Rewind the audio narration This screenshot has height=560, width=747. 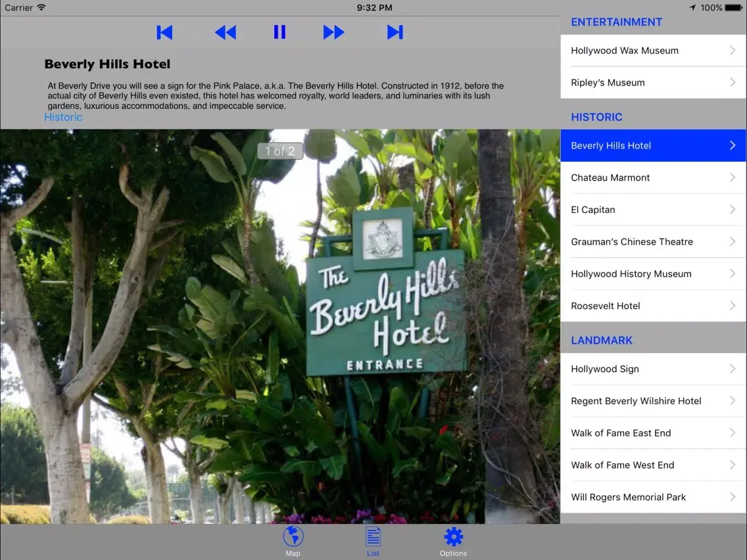[226, 32]
